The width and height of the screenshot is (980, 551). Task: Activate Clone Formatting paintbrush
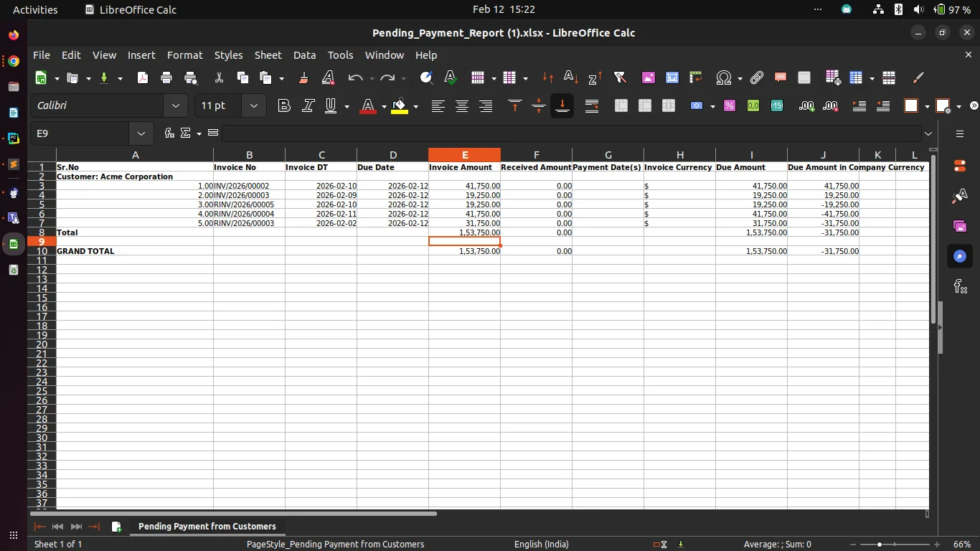[x=303, y=78]
